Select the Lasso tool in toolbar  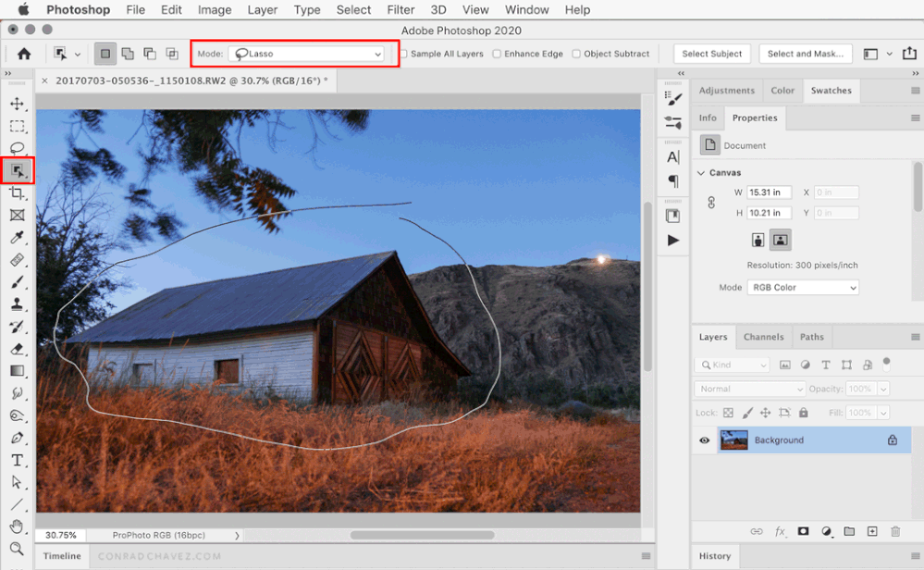point(17,148)
